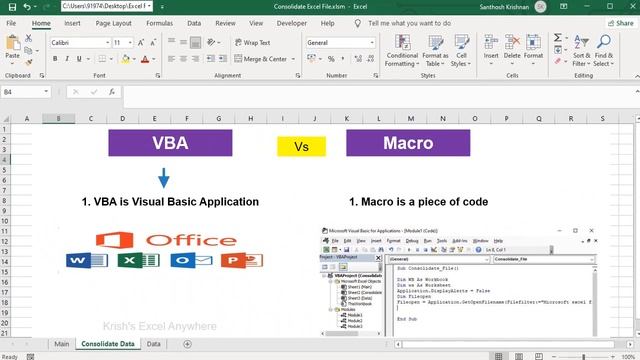This screenshot has height=360, width=640.
Task: Open Cell Styles gallery
Action: pyautogui.click(x=461, y=51)
